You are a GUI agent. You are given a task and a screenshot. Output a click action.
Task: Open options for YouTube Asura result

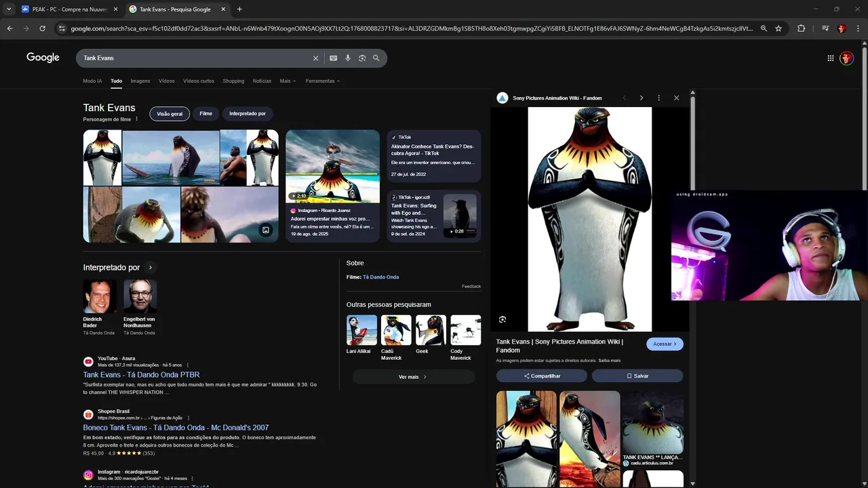pos(188,365)
